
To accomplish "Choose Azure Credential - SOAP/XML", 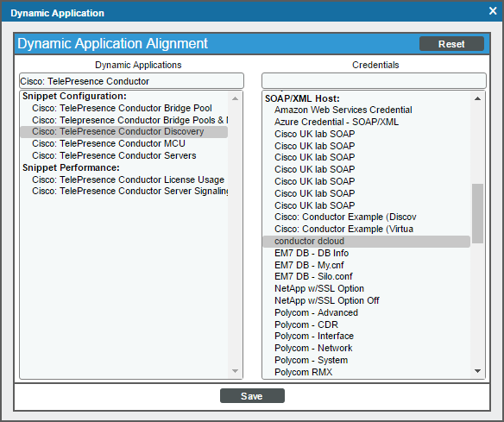I will (x=367, y=123).
